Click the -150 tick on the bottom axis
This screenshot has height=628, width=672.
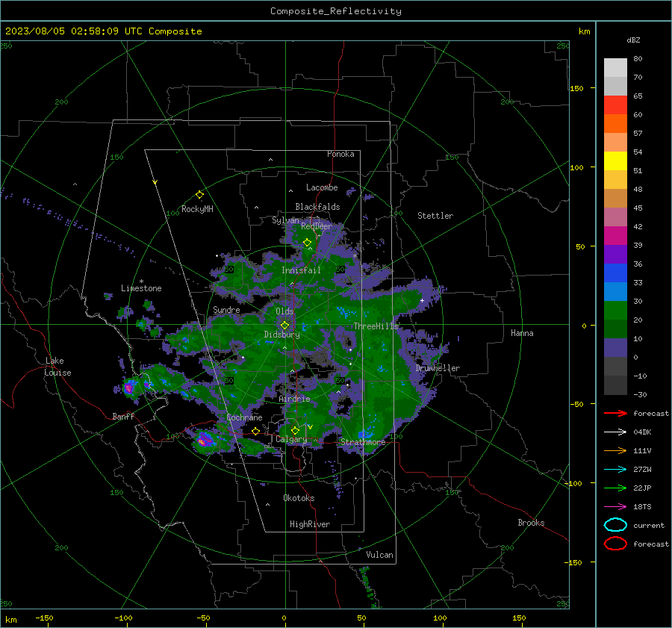[x=44, y=618]
